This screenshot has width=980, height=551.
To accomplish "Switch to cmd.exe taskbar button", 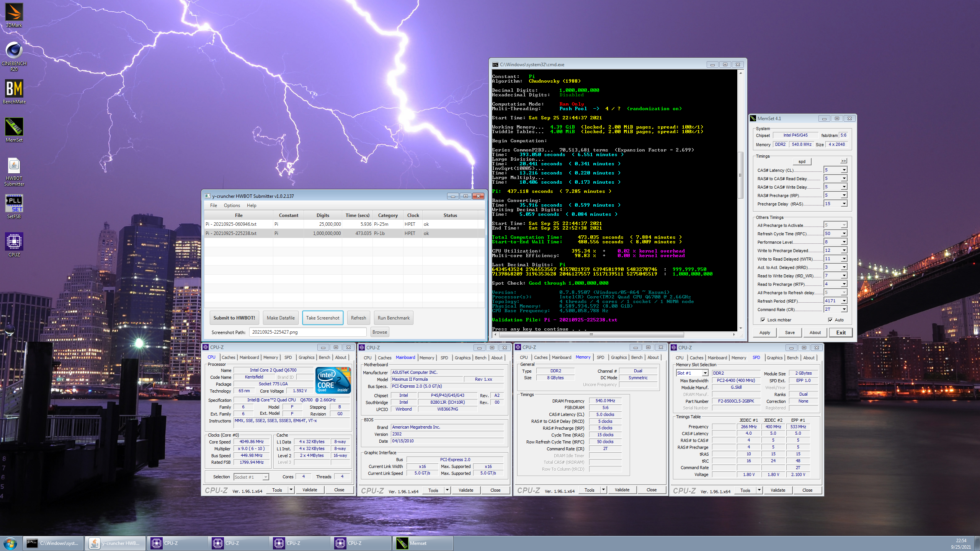I will pos(54,543).
